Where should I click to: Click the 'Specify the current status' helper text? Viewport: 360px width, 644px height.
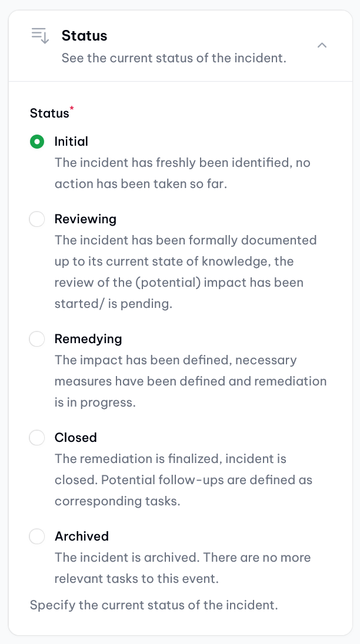[x=154, y=605]
